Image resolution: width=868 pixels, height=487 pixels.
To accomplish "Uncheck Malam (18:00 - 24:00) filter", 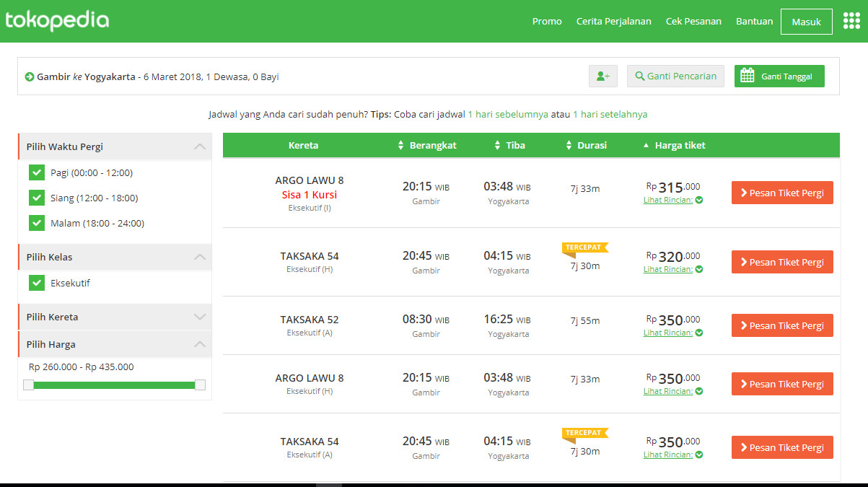I will pyautogui.click(x=37, y=223).
